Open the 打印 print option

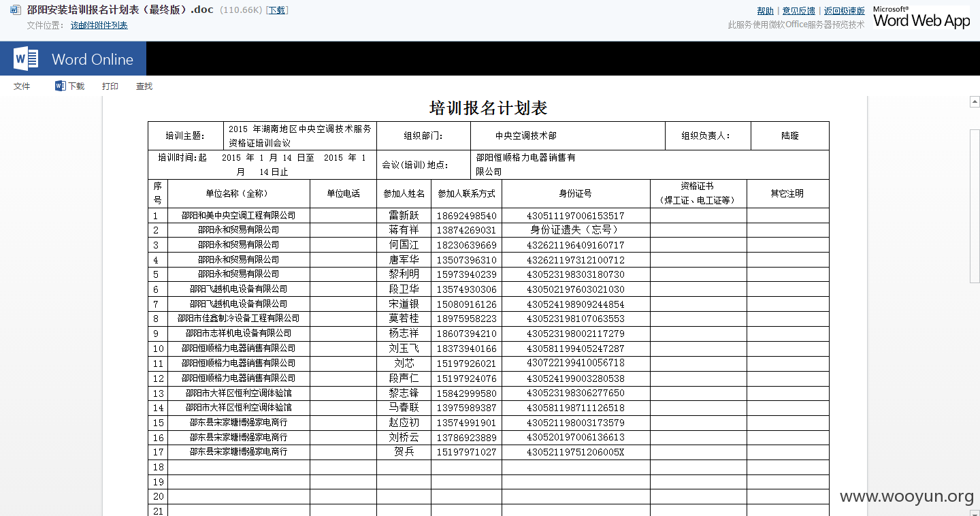tap(110, 86)
